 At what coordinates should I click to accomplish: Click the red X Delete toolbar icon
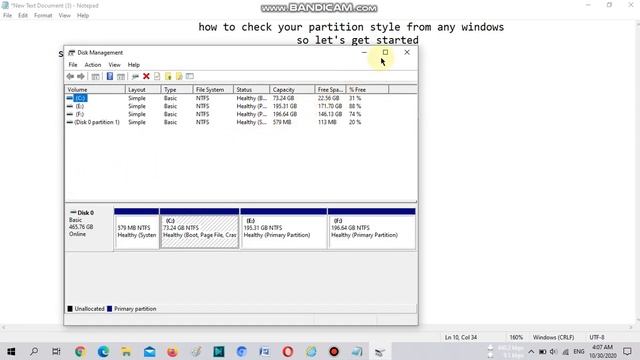coord(146,76)
